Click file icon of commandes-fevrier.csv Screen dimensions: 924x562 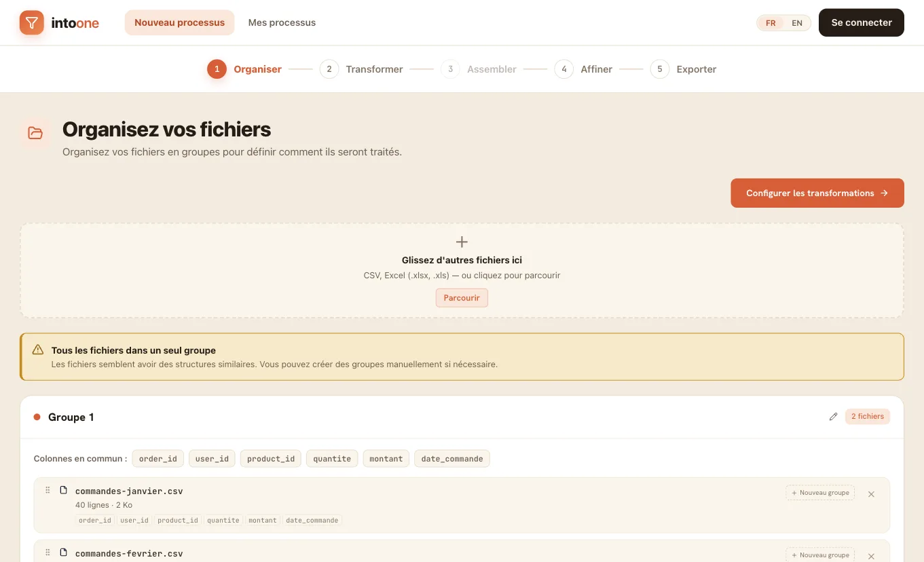tap(64, 552)
